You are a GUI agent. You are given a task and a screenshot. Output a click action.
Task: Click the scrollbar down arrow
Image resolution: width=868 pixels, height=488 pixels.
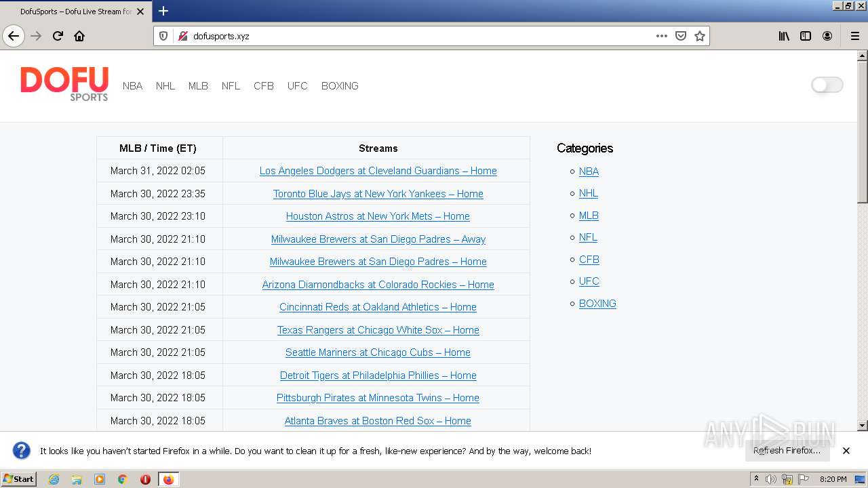[x=863, y=426]
